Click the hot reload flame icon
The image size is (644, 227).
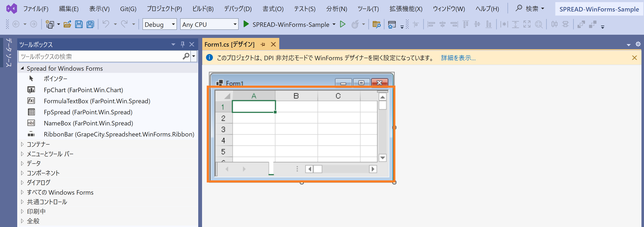coord(355,24)
